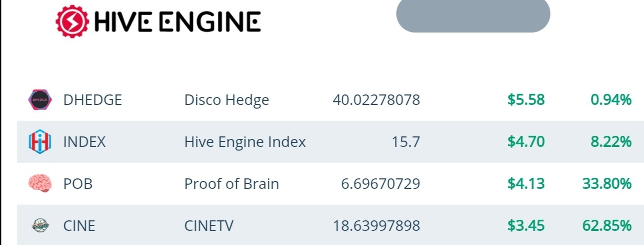Open the DHEDGE token hexagon icon

coord(40,100)
